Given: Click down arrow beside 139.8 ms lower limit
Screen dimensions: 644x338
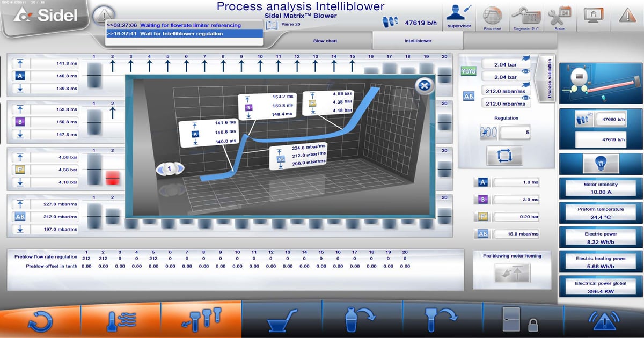Looking at the screenshot, I should click(x=20, y=88).
